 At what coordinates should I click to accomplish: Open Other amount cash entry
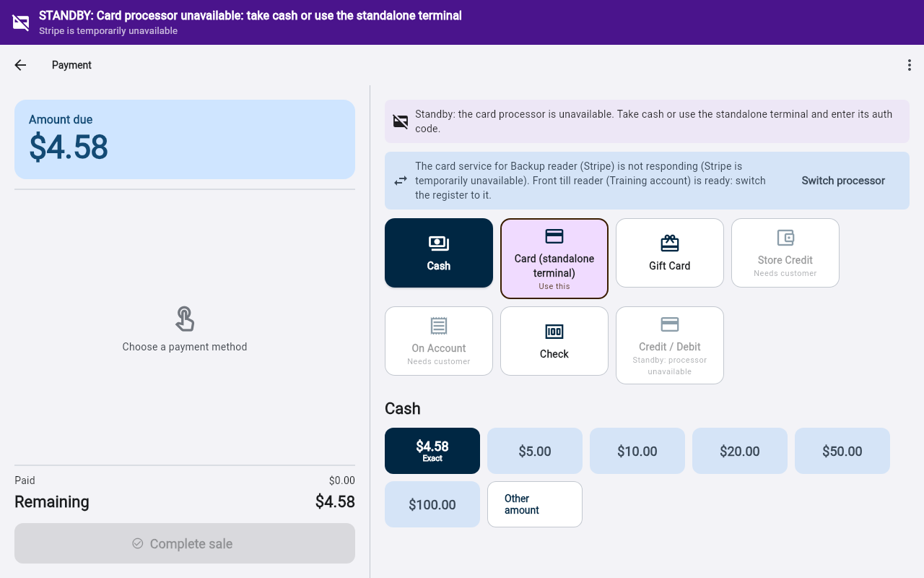(x=535, y=504)
